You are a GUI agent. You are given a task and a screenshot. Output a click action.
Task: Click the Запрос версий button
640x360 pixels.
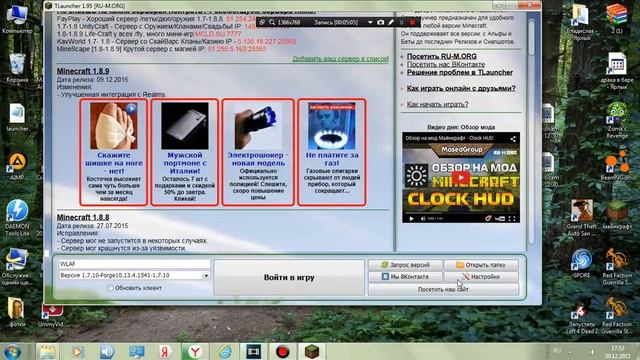[x=405, y=265]
